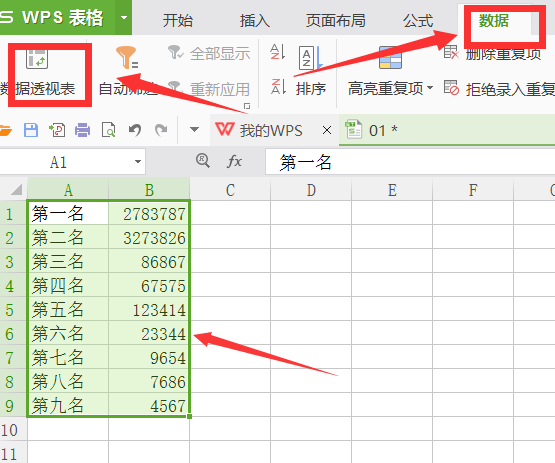The image size is (555, 463).
Task: Switch to the 开始 tab
Action: [x=178, y=21]
